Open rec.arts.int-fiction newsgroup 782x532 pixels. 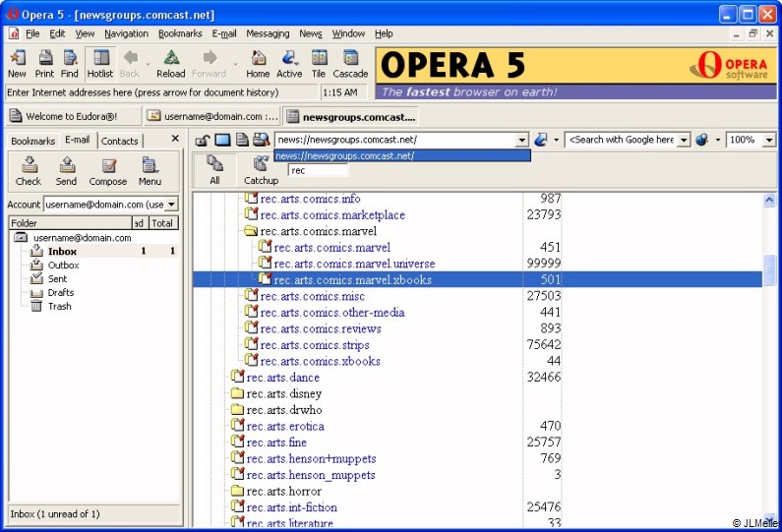pos(292,507)
